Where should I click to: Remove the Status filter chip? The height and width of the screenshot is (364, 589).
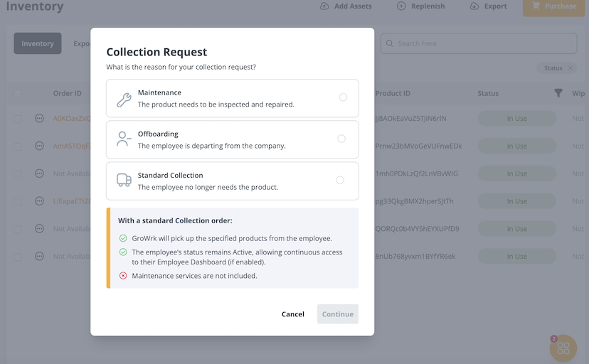click(x=570, y=68)
